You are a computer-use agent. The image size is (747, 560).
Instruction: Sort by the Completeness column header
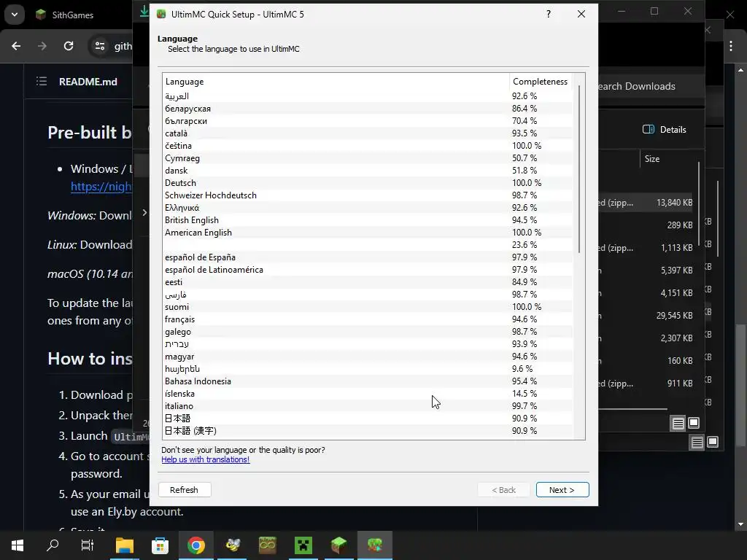click(541, 82)
